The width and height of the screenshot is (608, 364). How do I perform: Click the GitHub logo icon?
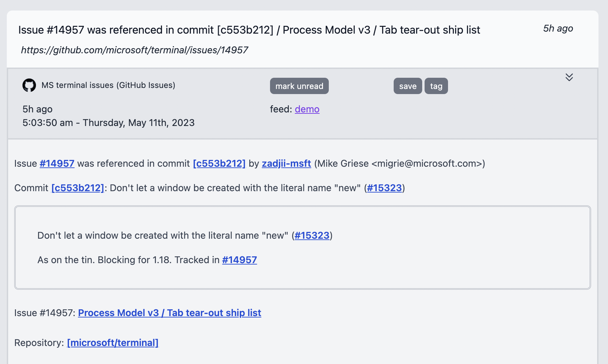point(29,85)
